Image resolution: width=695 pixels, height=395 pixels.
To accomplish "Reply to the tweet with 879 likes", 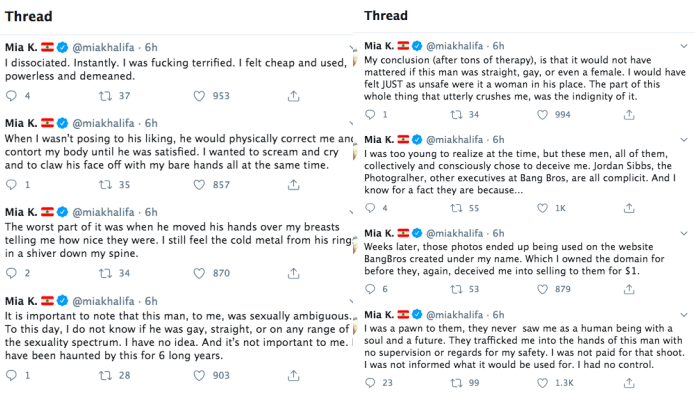I will (370, 289).
